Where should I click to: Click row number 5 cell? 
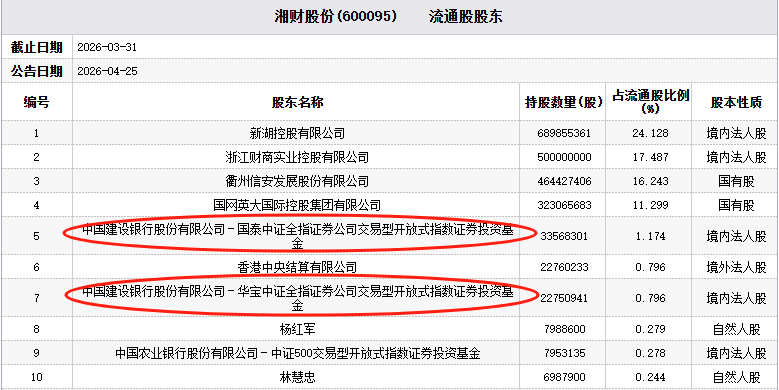click(37, 236)
